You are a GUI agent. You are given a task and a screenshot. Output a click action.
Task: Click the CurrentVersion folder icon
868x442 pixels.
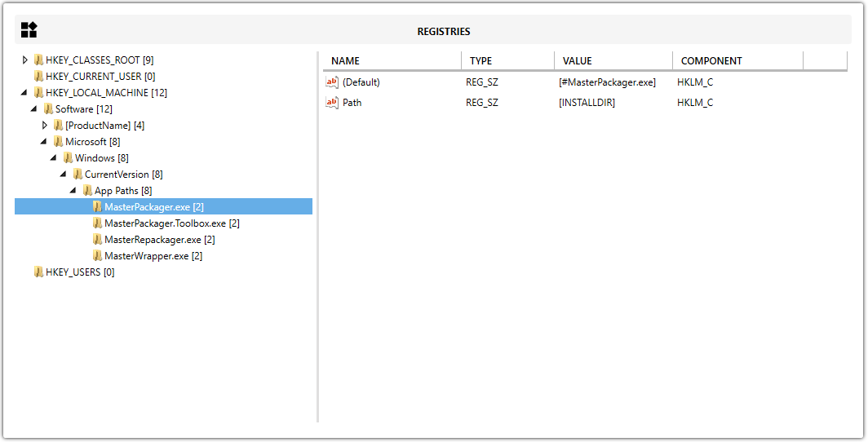coord(78,174)
